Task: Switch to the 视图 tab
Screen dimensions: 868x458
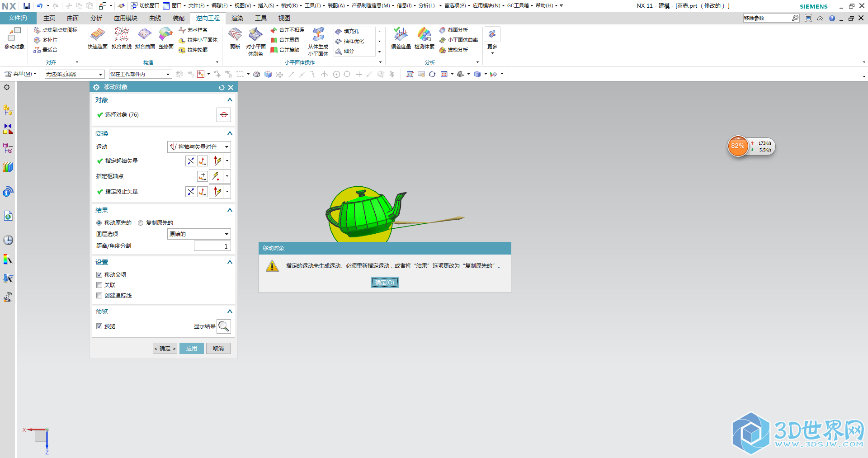Action: pyautogui.click(x=284, y=18)
